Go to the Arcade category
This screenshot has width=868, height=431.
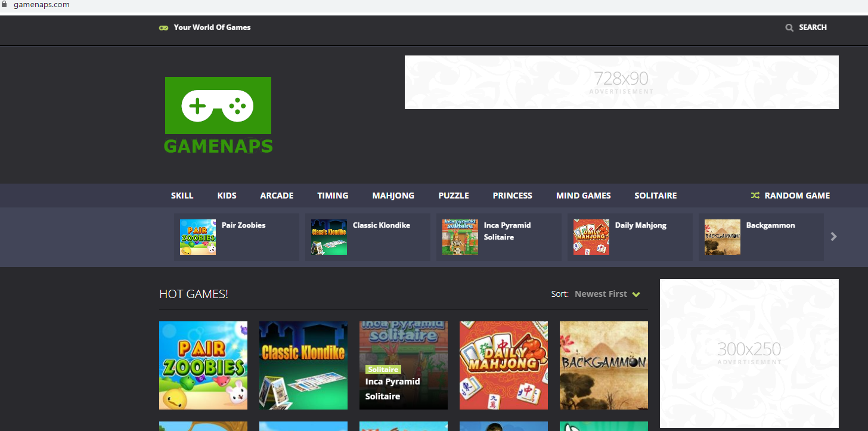pos(277,196)
